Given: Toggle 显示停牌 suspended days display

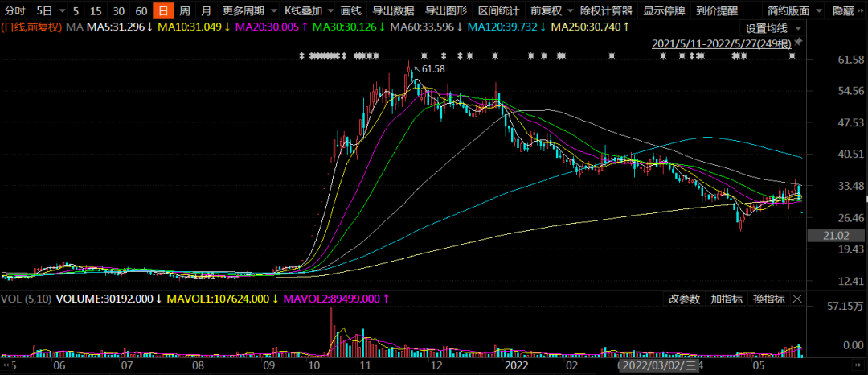Looking at the screenshot, I should 663,10.
